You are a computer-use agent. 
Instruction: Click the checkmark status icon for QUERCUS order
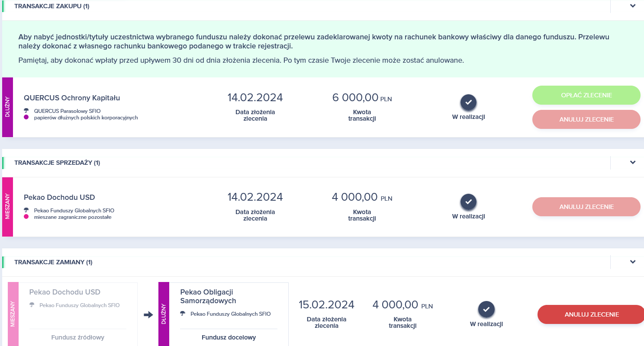coord(468,103)
